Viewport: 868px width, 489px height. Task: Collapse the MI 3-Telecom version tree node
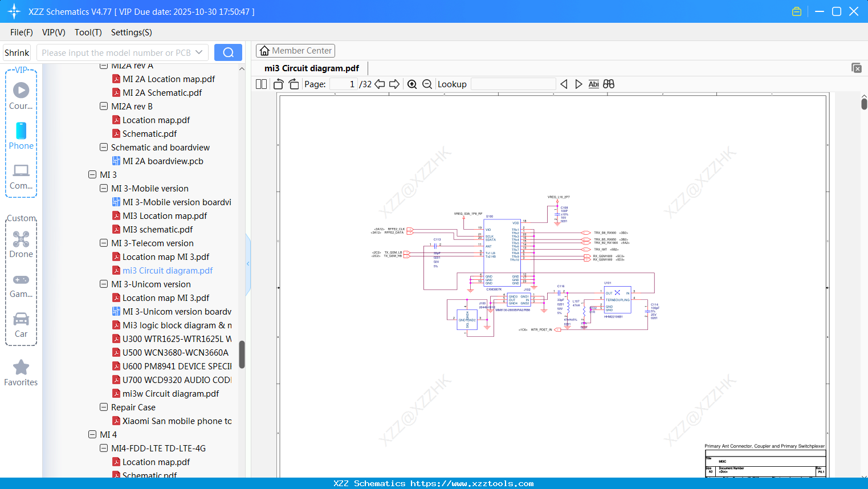point(104,243)
